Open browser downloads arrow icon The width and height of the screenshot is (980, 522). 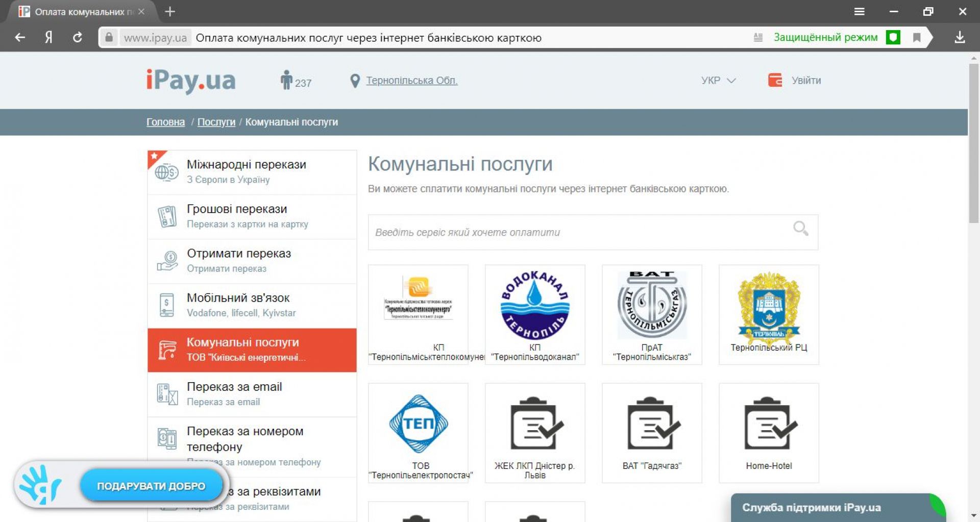click(x=960, y=37)
